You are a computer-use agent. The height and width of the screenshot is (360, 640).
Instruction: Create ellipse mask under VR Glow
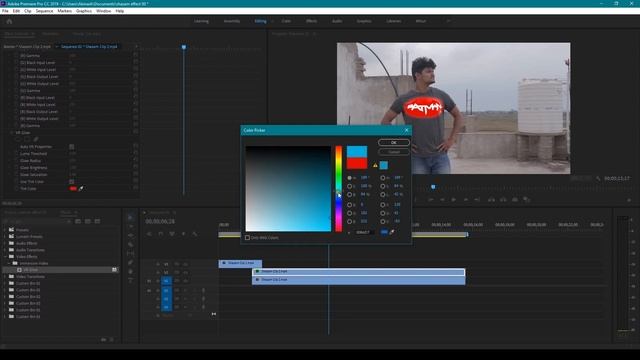tap(18, 140)
